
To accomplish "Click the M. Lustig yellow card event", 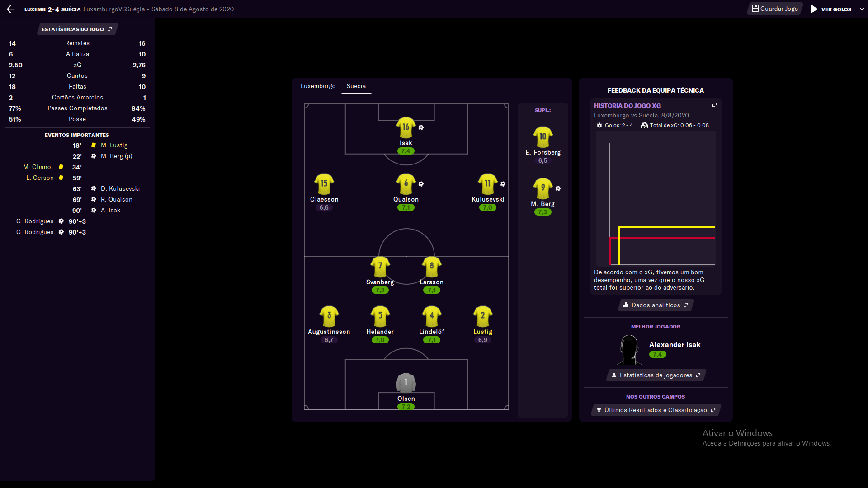I will click(114, 145).
